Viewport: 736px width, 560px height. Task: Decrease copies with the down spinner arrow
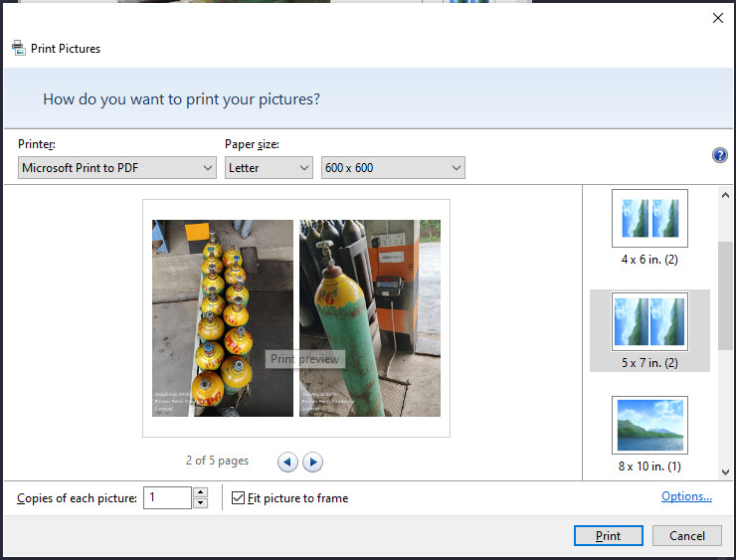pos(200,503)
